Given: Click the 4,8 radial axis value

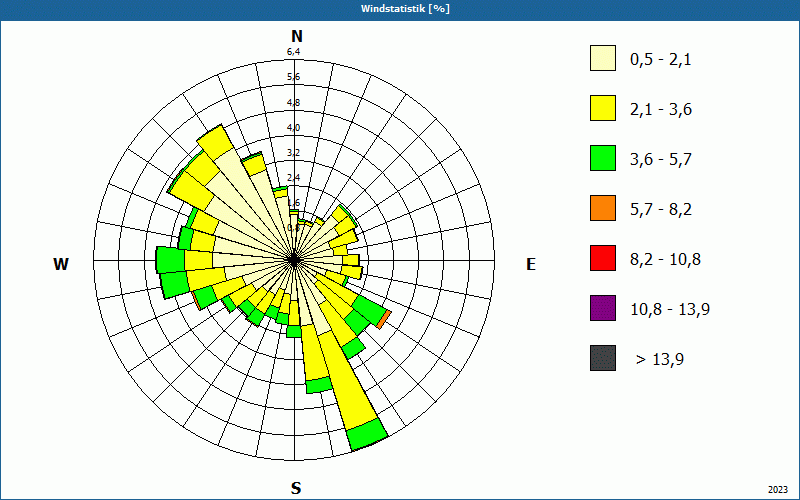Looking at the screenshot, I should click(293, 103).
